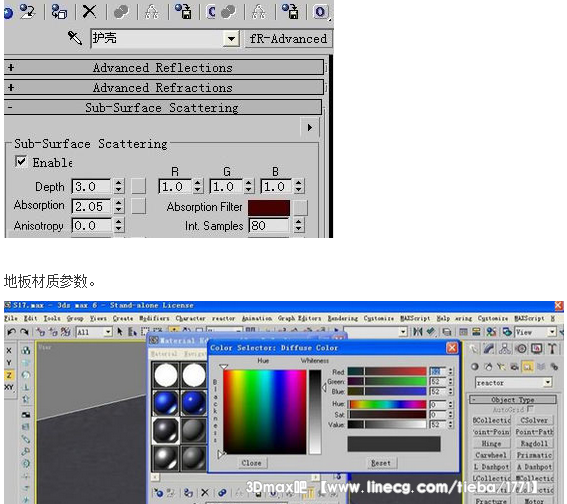This screenshot has height=504, width=567.
Task: Click the Anisotropy value field
Action: pos(91,226)
